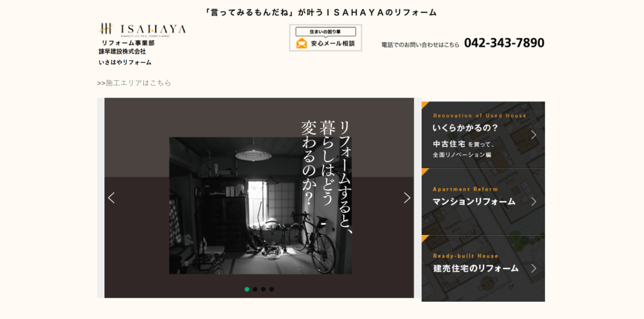Click the orange mail envelope icon
644x319 pixels.
[x=302, y=43]
